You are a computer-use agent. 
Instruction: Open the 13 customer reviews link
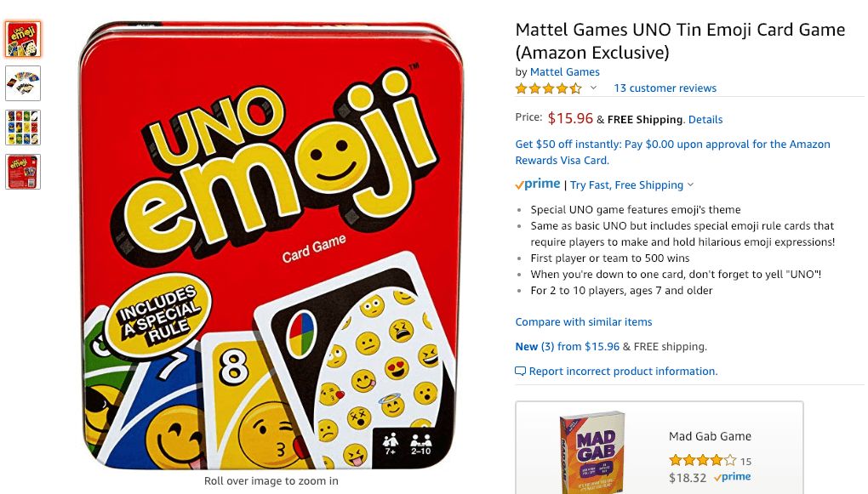coord(665,88)
